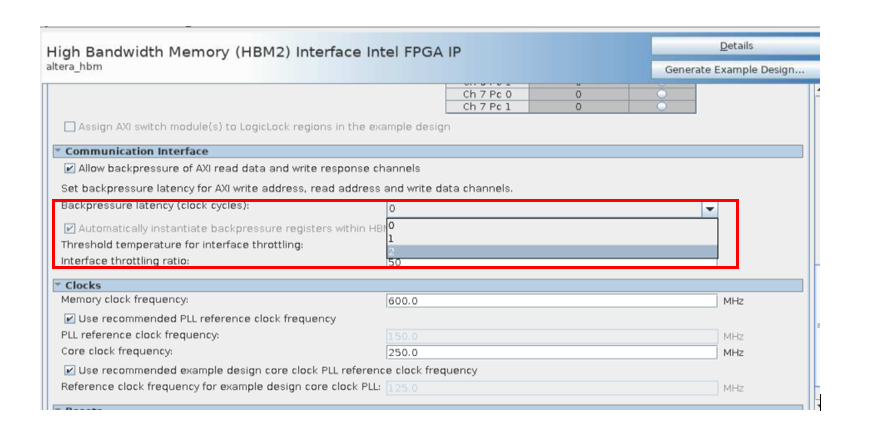The height and width of the screenshot is (445, 869).
Task: Open the Backpressure latency dropdown arrow
Action: pyautogui.click(x=709, y=209)
